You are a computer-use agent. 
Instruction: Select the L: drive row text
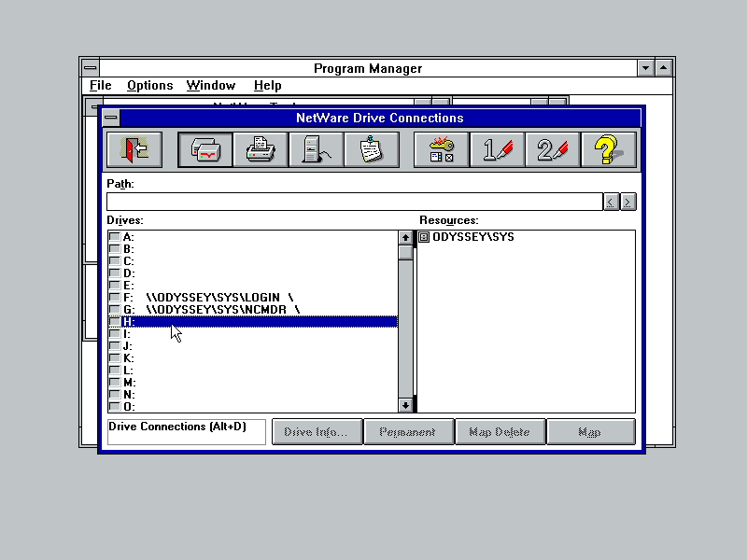point(128,370)
